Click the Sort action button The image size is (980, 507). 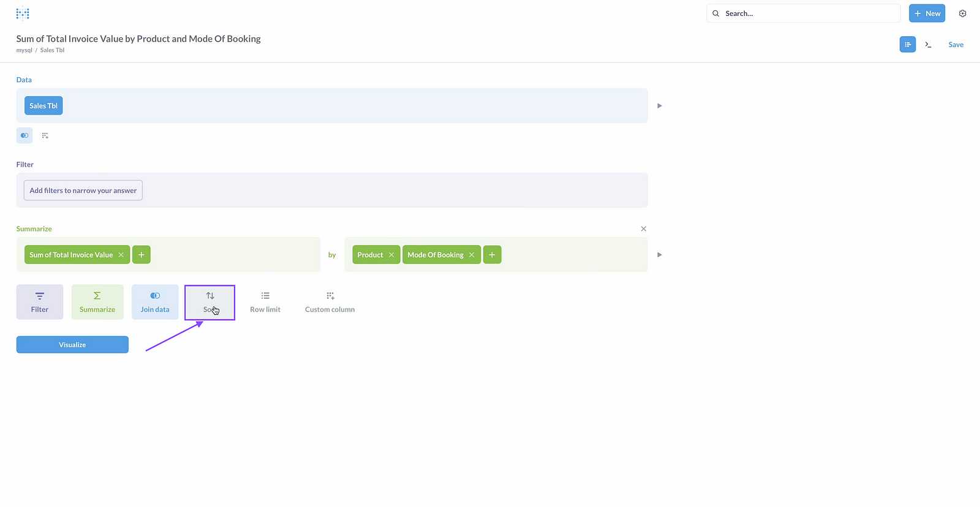click(x=210, y=302)
